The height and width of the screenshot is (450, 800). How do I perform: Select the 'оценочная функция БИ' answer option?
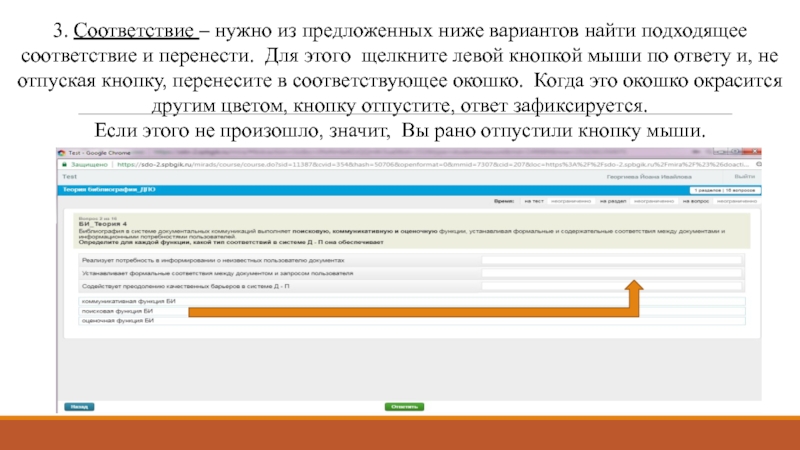(x=110, y=321)
